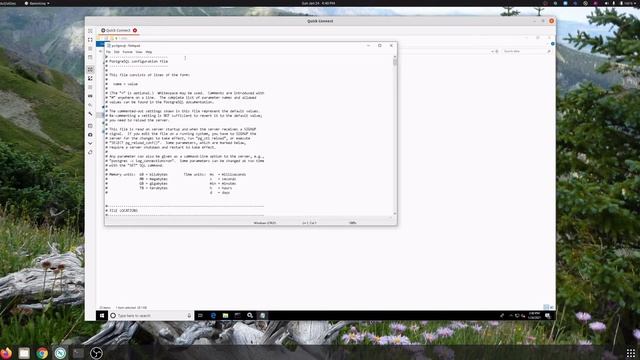Open Show Applications grid icon
Screen dimensions: 640x360
tap(631, 353)
